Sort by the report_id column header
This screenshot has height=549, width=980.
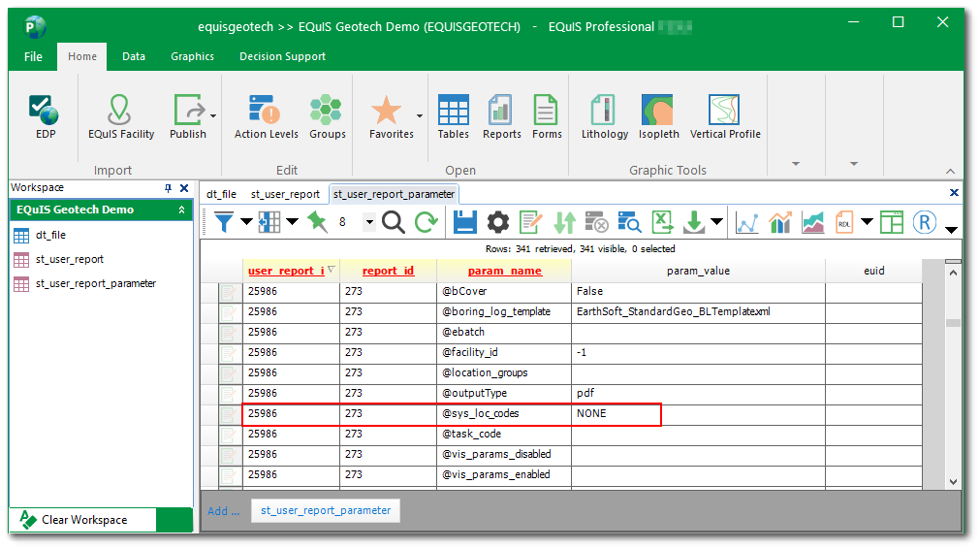pos(388,271)
